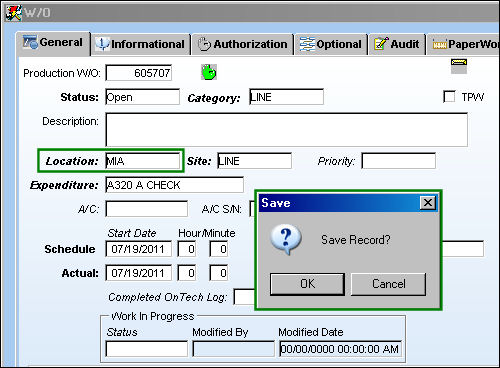Click the Actual minute field
The width and height of the screenshot is (500, 368).
(219, 273)
